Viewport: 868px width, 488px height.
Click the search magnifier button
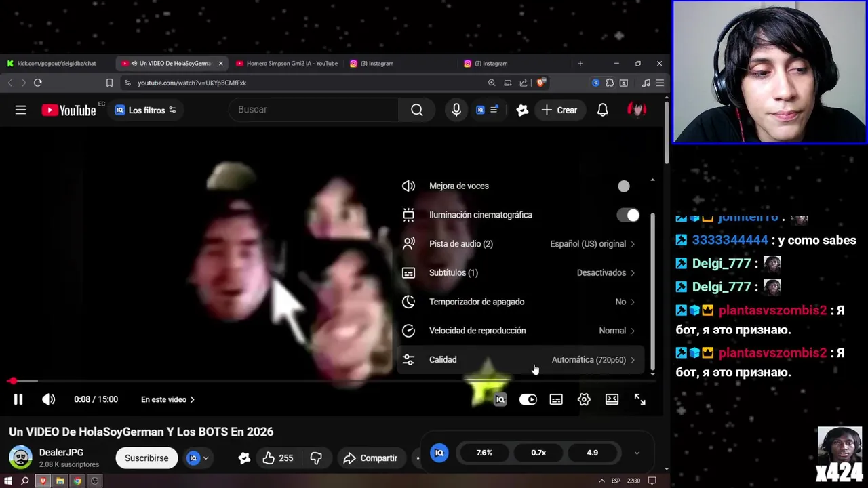coord(417,110)
